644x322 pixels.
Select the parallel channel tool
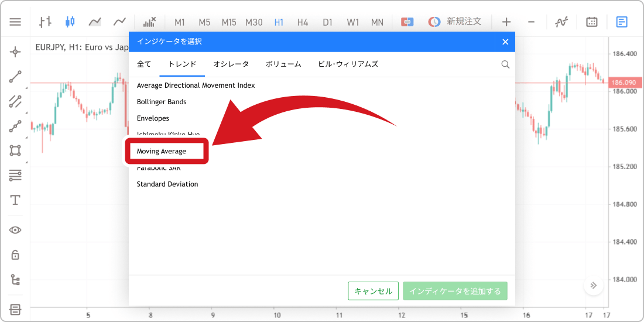[x=15, y=101]
